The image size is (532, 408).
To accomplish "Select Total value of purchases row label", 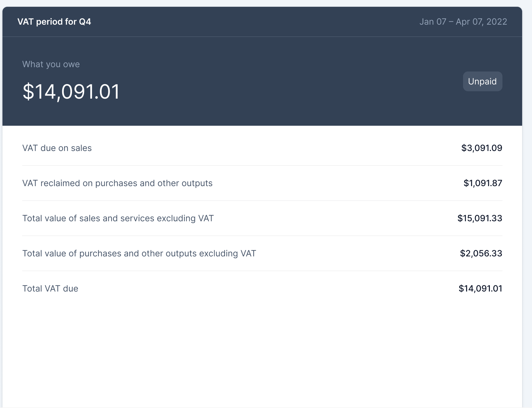I will 139,253.
